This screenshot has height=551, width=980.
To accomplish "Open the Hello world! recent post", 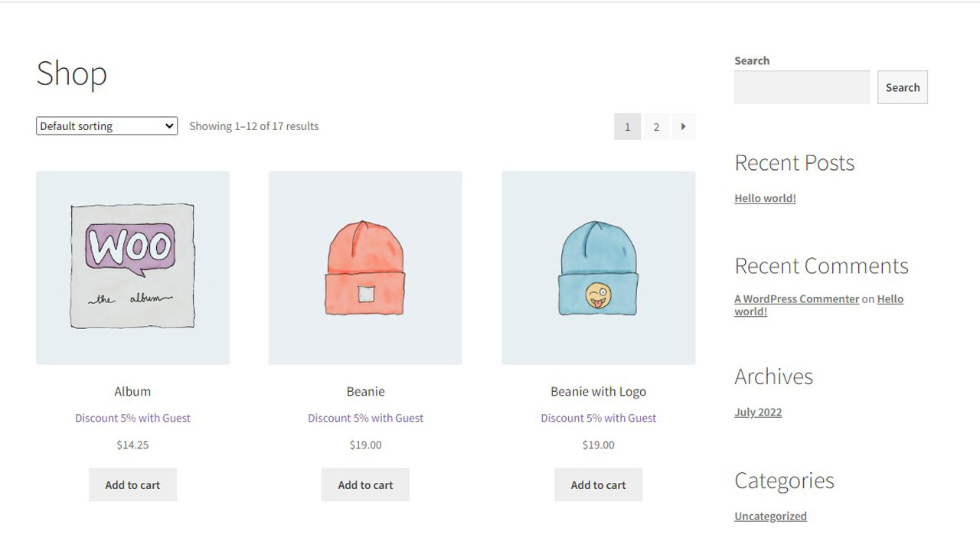I will coord(765,198).
